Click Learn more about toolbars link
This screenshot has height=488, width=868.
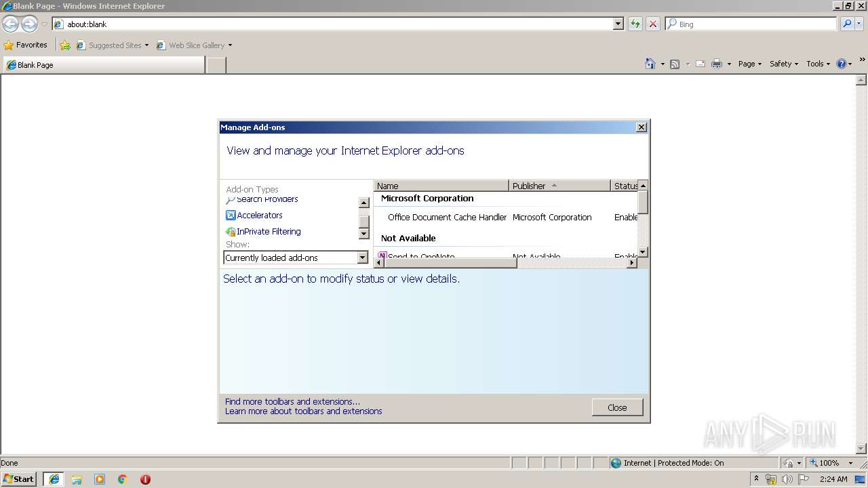[x=303, y=411]
